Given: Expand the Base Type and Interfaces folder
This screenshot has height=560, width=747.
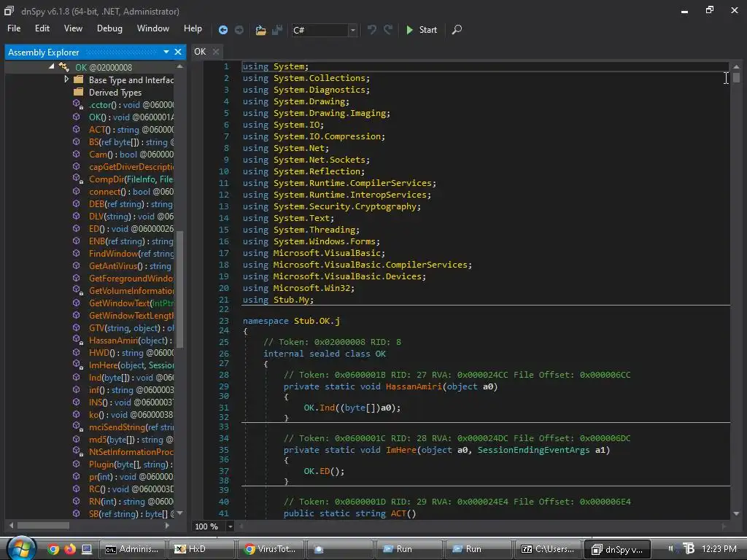Looking at the screenshot, I should (66, 79).
